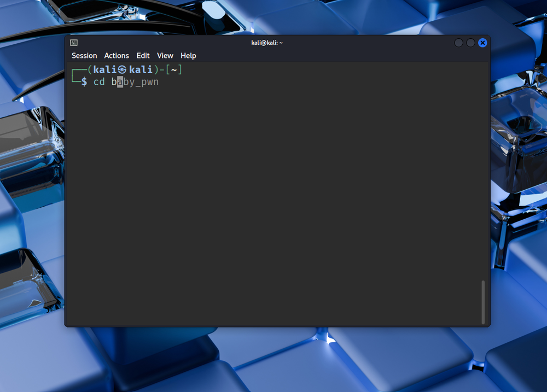Open the Session menu
The image size is (547, 392).
click(84, 56)
